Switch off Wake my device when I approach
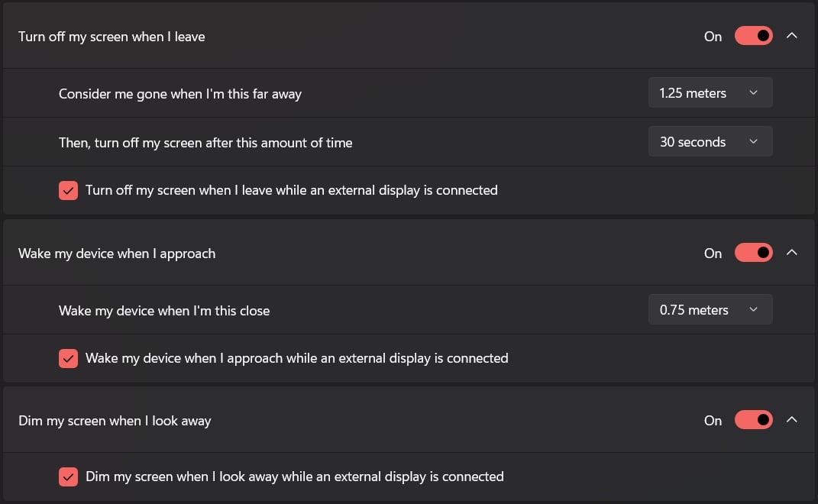This screenshot has height=504, width=818. coord(753,253)
